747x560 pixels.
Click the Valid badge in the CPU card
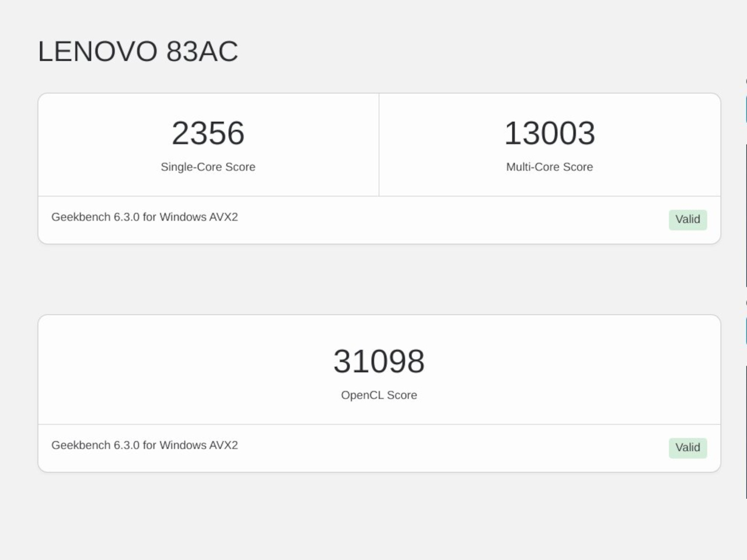[x=687, y=219]
